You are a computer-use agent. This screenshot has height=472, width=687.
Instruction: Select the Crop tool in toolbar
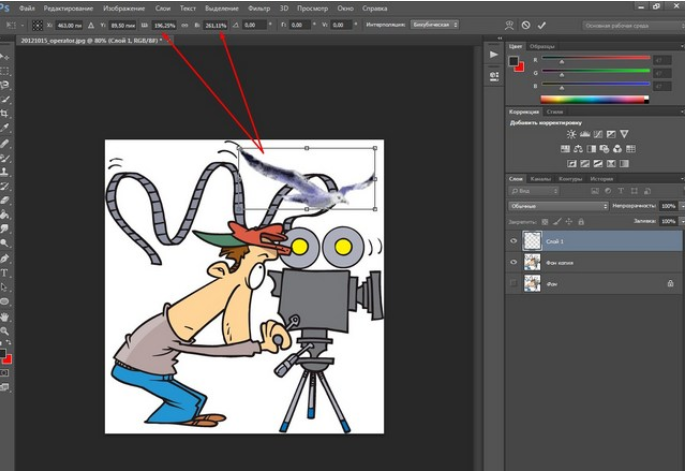click(5, 114)
